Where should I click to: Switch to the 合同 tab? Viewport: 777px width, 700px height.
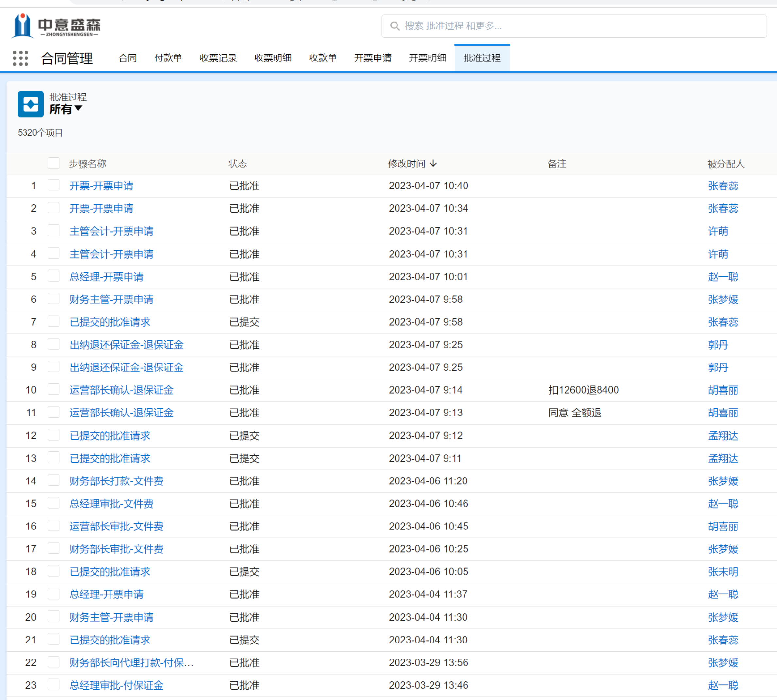point(127,58)
